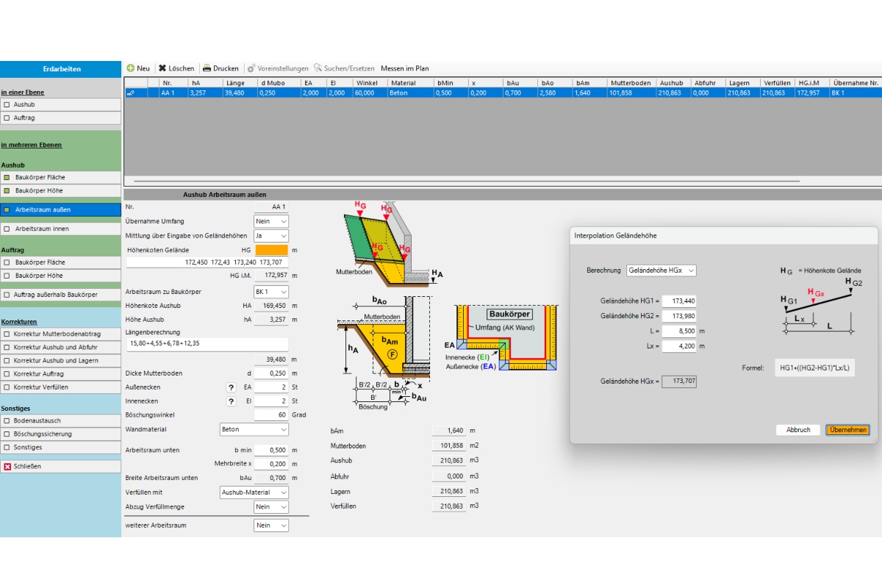882x588 pixels.
Task: Create a new entry with Neu
Action: pos(138,68)
